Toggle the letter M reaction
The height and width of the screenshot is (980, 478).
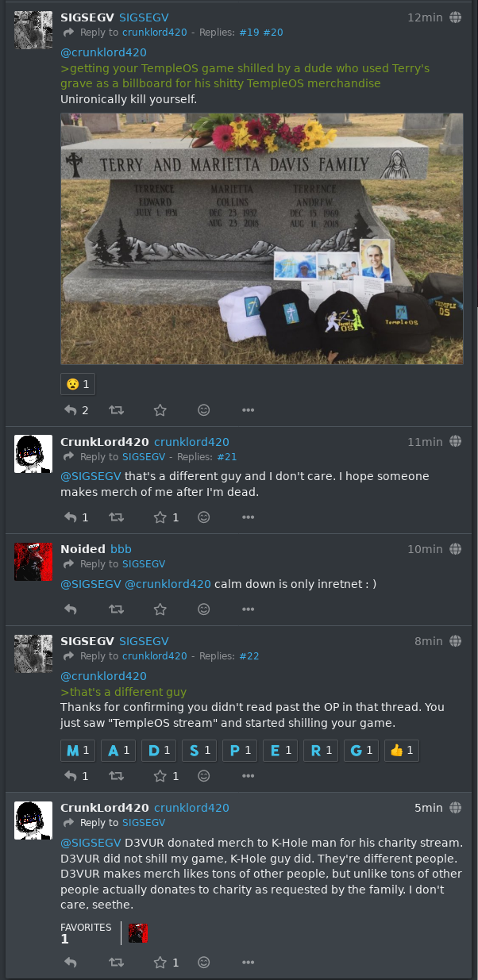point(78,750)
